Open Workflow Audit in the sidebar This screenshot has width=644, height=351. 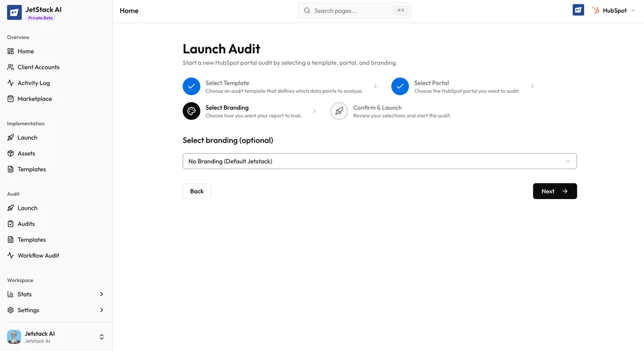pyautogui.click(x=38, y=255)
